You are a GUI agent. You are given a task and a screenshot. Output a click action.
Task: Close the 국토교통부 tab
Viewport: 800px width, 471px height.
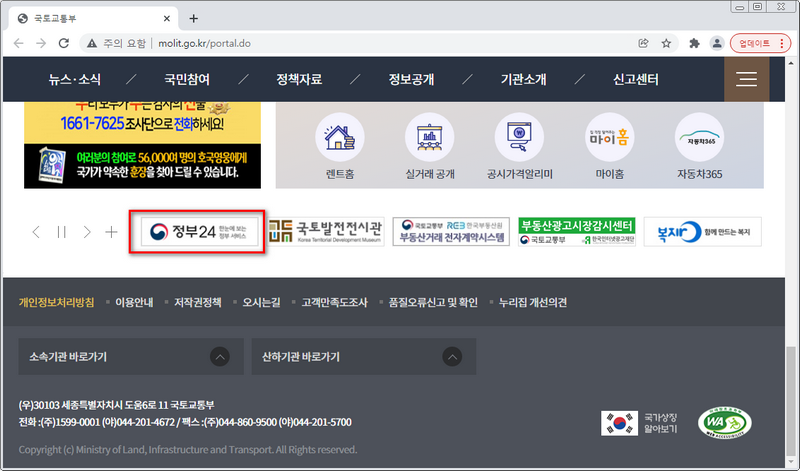click(167, 18)
